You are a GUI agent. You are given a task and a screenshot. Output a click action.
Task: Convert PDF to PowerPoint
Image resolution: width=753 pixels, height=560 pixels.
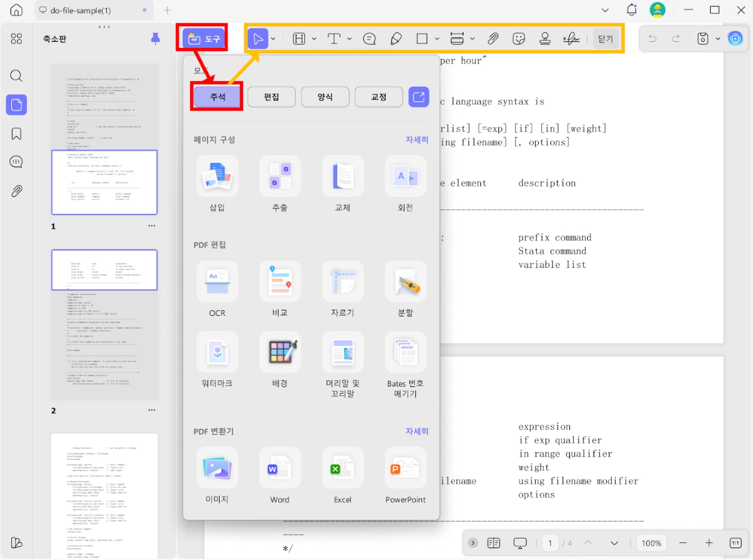(405, 476)
